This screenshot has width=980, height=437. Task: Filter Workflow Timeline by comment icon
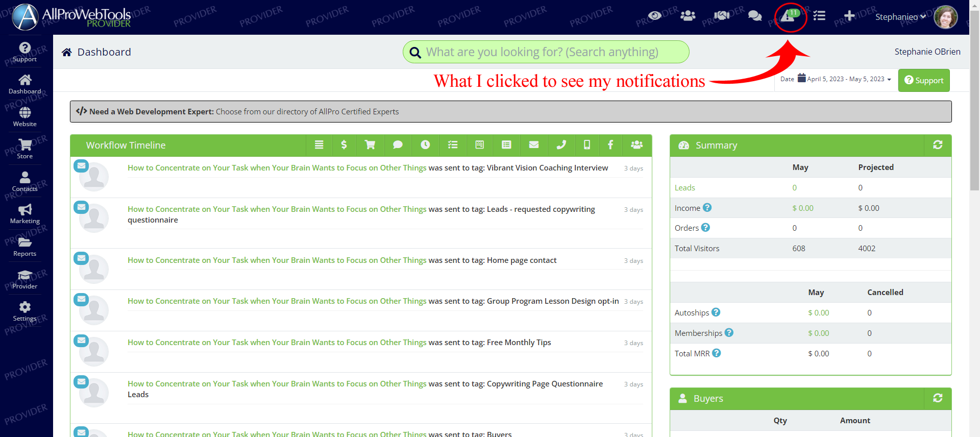[398, 145]
